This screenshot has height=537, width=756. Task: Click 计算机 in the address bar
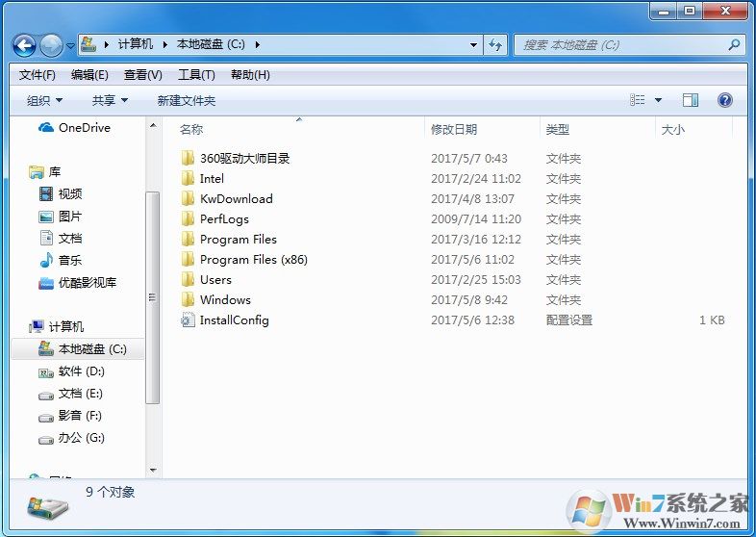click(136, 44)
